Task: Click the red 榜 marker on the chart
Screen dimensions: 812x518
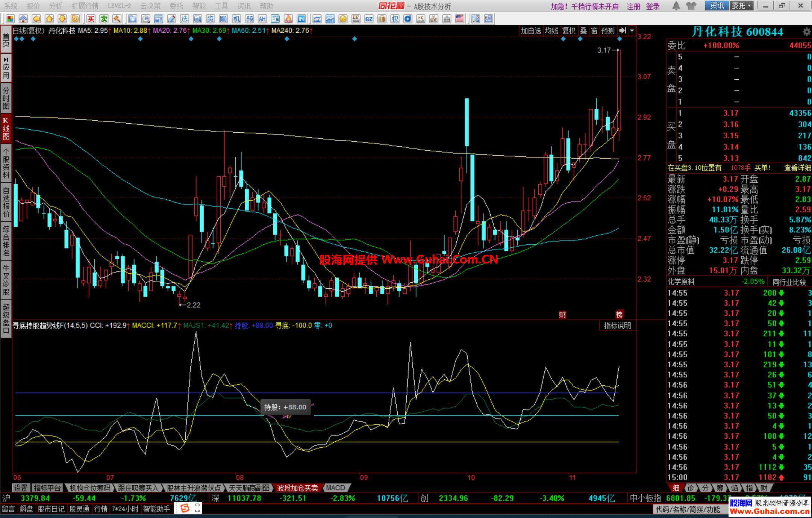Action: 619,314
